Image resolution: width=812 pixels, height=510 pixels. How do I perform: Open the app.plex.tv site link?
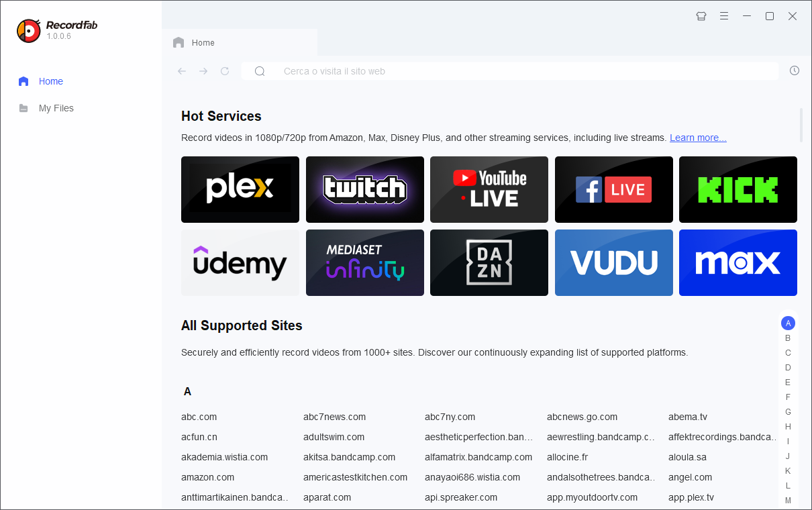[x=691, y=497]
